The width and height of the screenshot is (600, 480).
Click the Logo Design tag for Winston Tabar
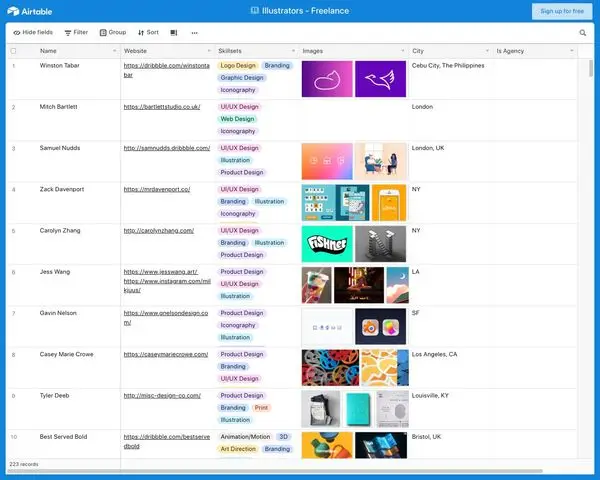tap(238, 65)
